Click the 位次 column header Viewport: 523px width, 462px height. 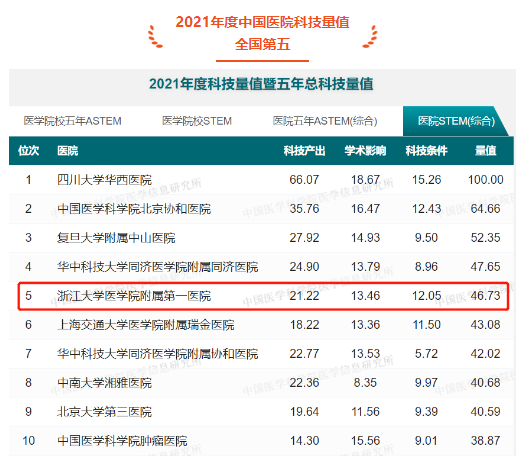(x=28, y=150)
